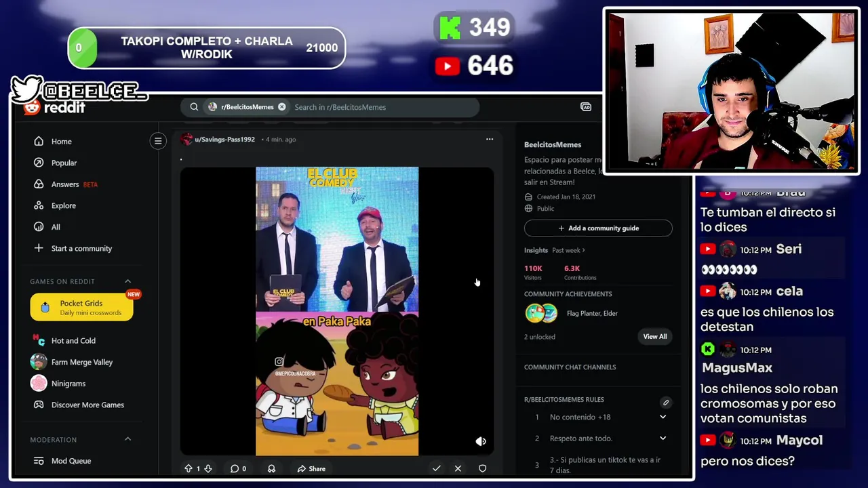The width and height of the screenshot is (868, 488).
Task: Click the Ninigrams game icon
Action: [x=39, y=383]
